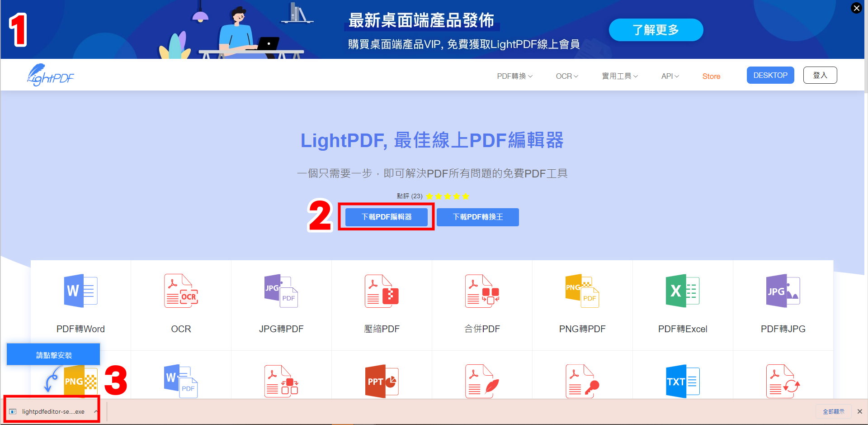Image resolution: width=868 pixels, height=425 pixels.
Task: Open the PDF unlock key icon
Action: click(x=582, y=382)
